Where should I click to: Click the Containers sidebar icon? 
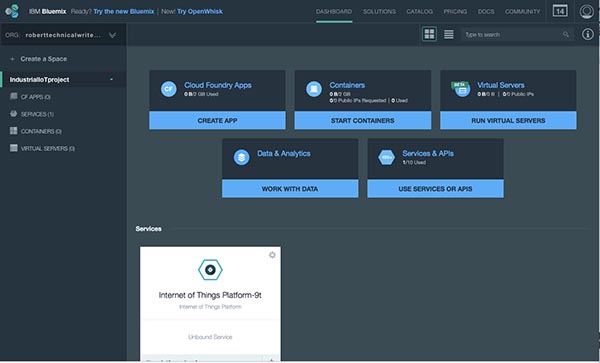pos(13,131)
